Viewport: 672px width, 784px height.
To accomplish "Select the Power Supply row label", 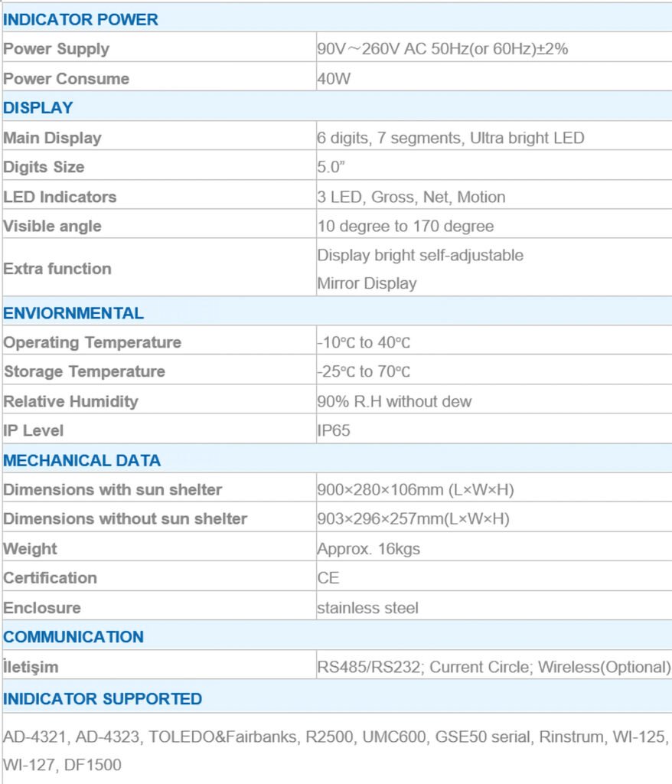I will click(x=57, y=49).
